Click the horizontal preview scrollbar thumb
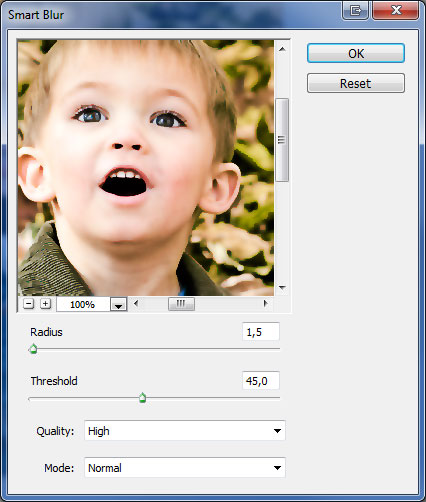Image resolution: width=426 pixels, height=502 pixels. 181,304
